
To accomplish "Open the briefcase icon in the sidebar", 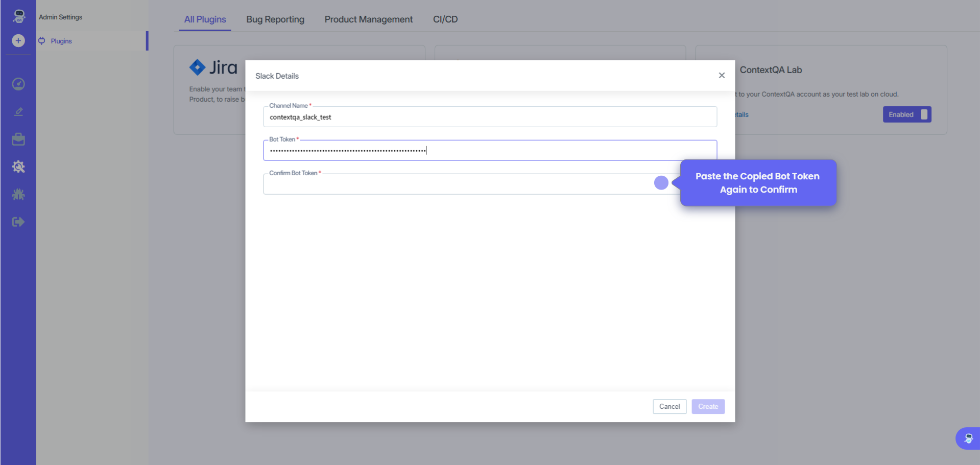I will 18,139.
